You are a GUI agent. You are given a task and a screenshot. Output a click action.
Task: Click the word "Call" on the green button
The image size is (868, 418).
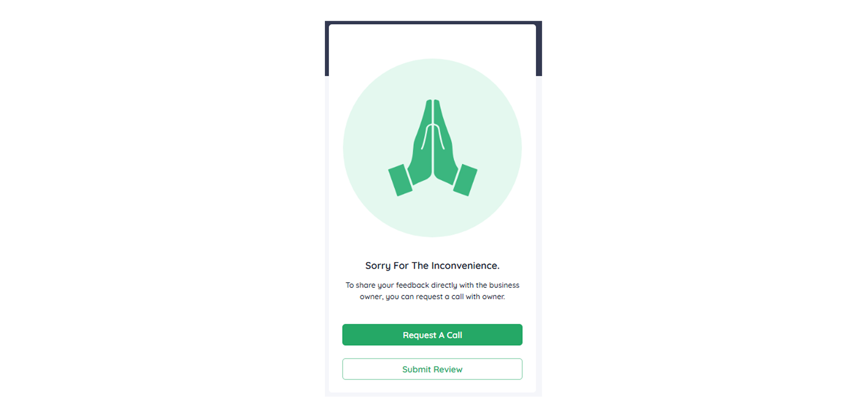click(x=454, y=335)
